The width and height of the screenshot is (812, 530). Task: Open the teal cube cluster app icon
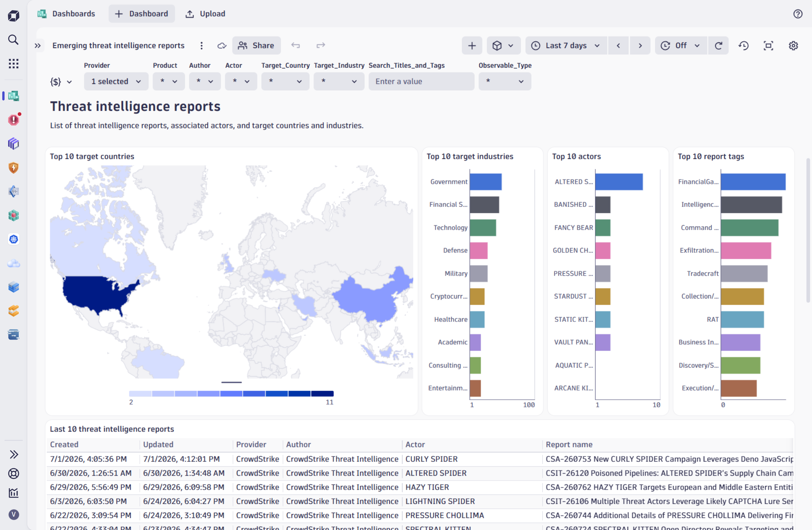click(x=14, y=215)
